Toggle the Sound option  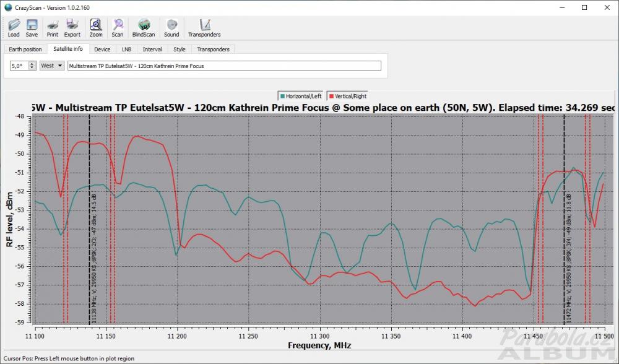[x=171, y=28]
